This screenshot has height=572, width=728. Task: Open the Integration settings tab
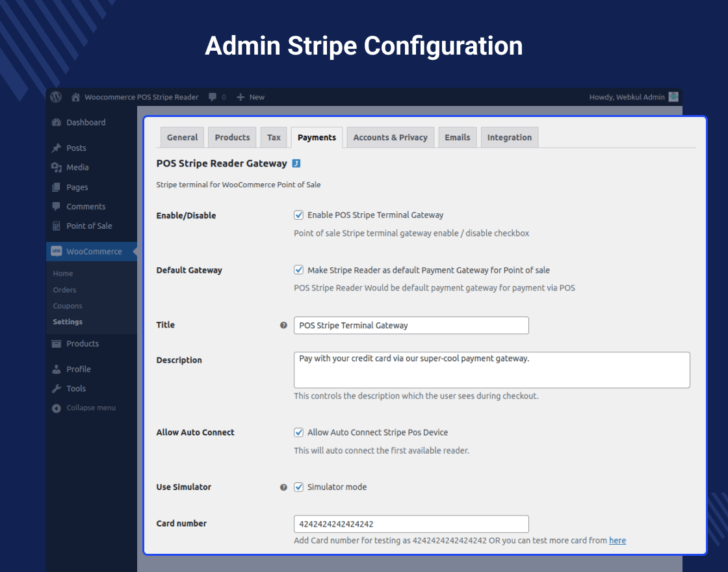(x=510, y=137)
